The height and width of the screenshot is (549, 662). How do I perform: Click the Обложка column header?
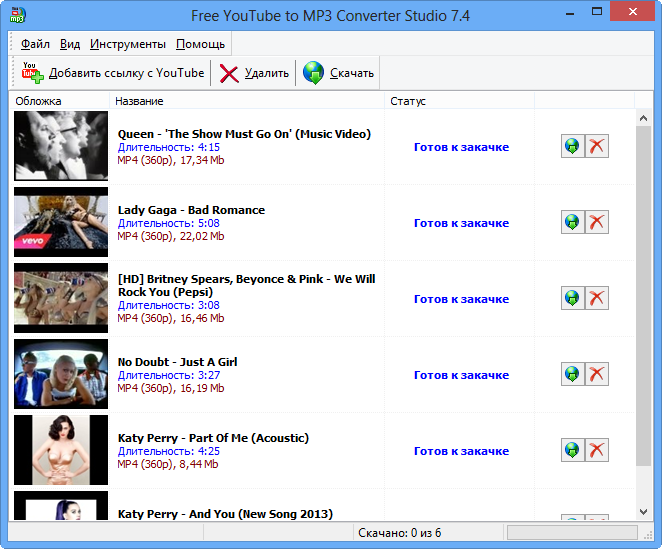click(59, 101)
